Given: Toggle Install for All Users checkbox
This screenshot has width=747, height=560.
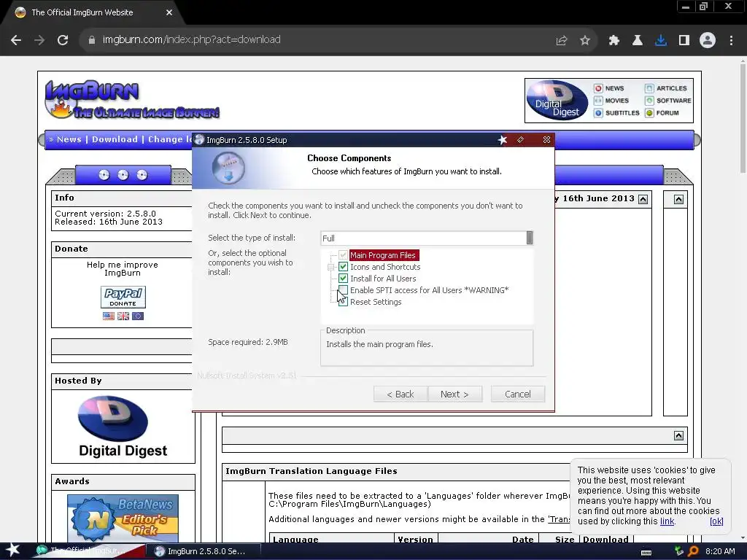Looking at the screenshot, I should coord(343,279).
